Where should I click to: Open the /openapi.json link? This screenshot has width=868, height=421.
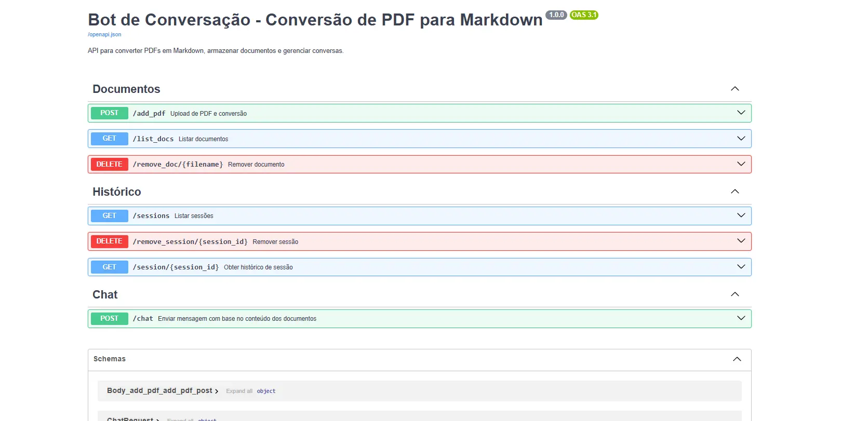click(x=104, y=35)
